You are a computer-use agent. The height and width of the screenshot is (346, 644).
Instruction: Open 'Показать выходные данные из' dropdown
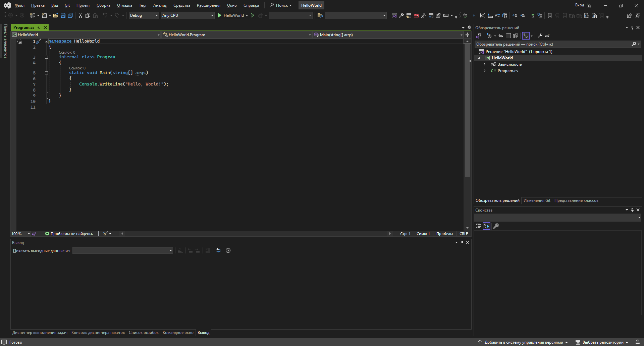[123, 250]
